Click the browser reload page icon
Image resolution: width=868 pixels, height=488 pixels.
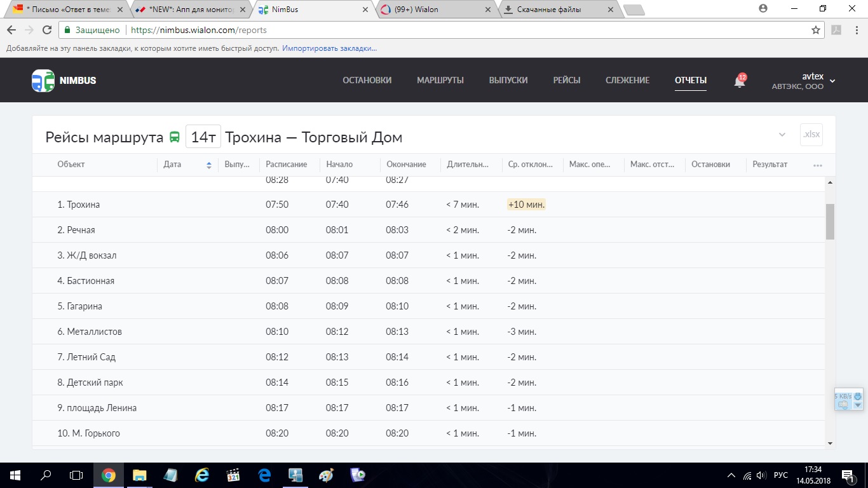click(46, 30)
